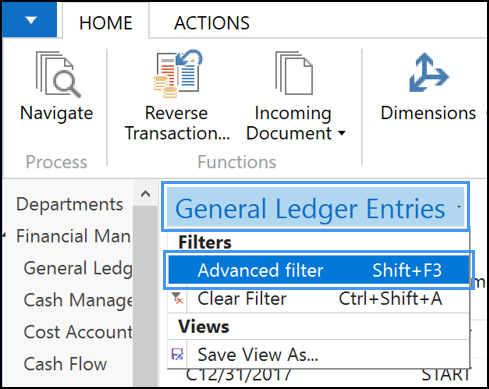The image size is (489, 389).
Task: Switch to the ACTIONS ribbon tab
Action: [x=212, y=23]
